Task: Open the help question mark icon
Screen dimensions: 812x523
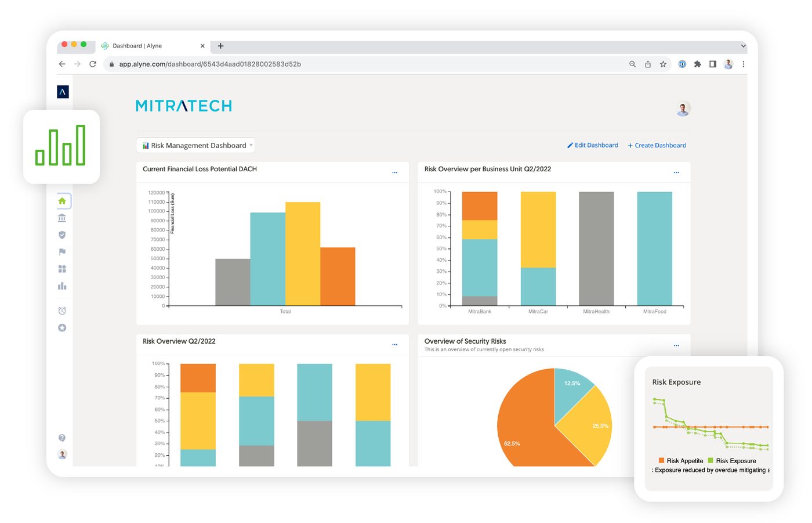Action: tap(62, 438)
